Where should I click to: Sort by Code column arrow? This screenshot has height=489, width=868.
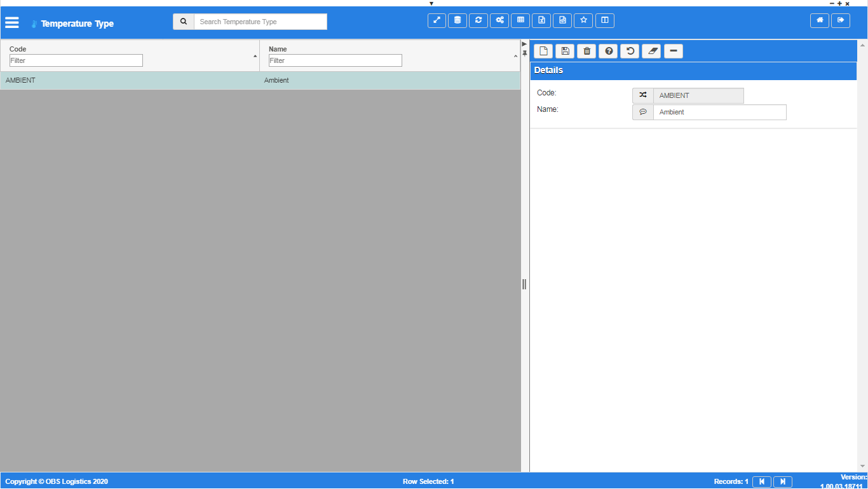255,57
